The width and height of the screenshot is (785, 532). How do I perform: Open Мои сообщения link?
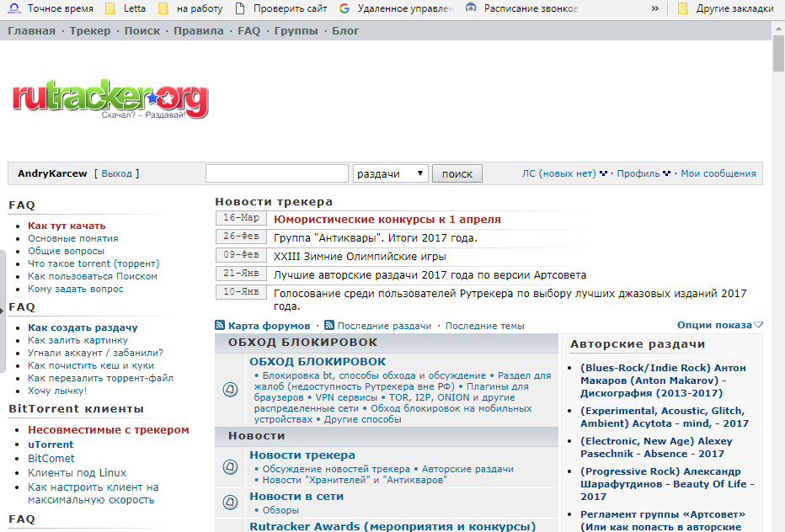[x=718, y=173]
